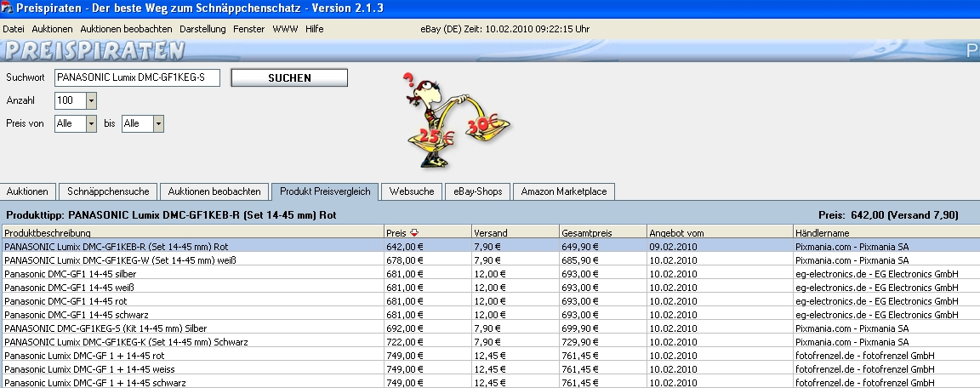The height and width of the screenshot is (388, 980).
Task: Expand the Preis bis dropdown
Action: click(x=158, y=123)
